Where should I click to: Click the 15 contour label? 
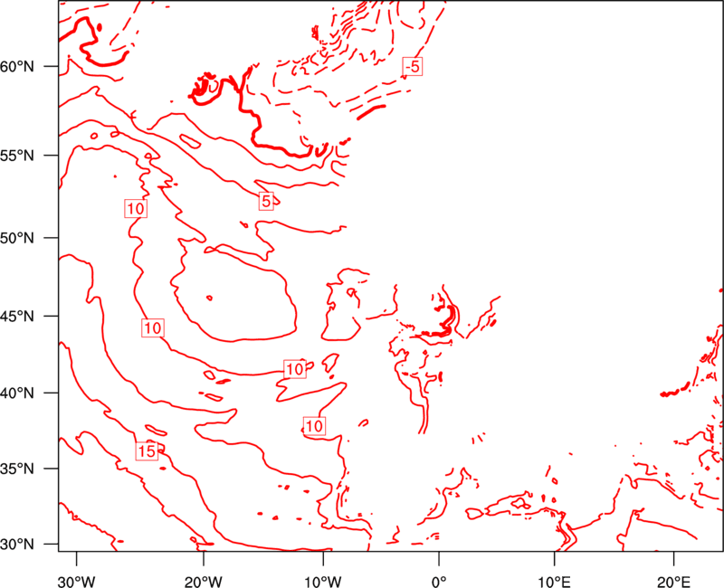pos(147,450)
